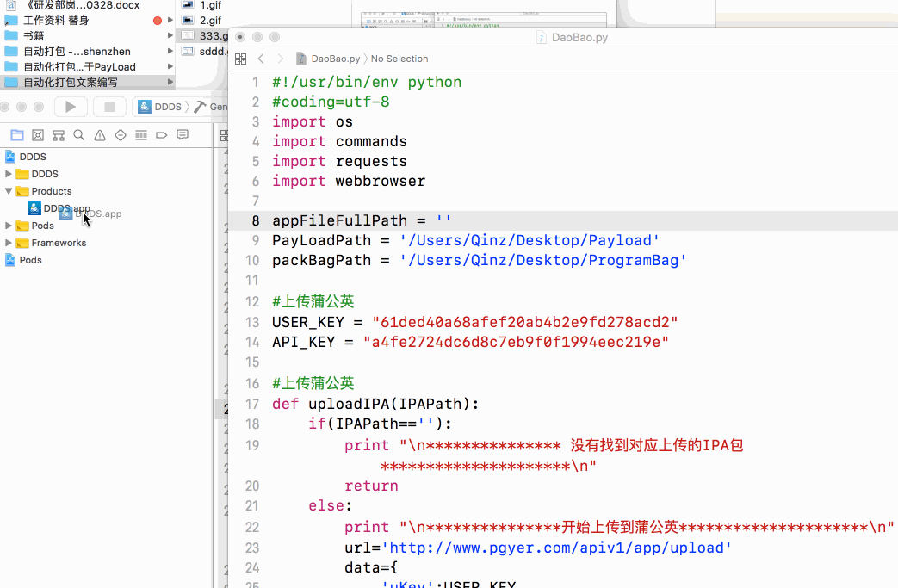Open the 书籍 folder in Finder
The height and width of the screenshot is (588, 898).
click(25, 35)
